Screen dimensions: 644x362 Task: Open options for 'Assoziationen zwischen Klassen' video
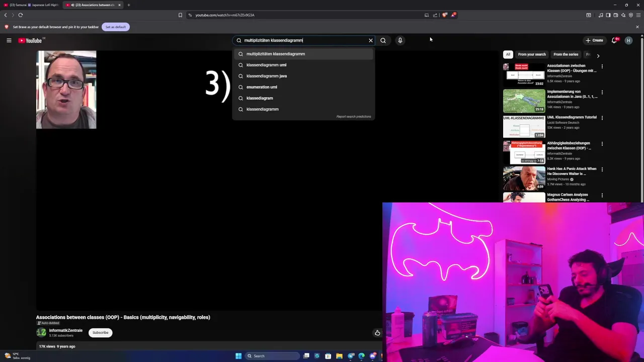pos(602,66)
